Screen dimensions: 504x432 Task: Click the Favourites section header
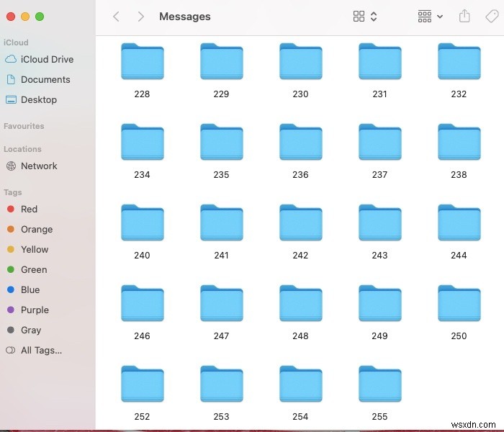pyautogui.click(x=24, y=126)
